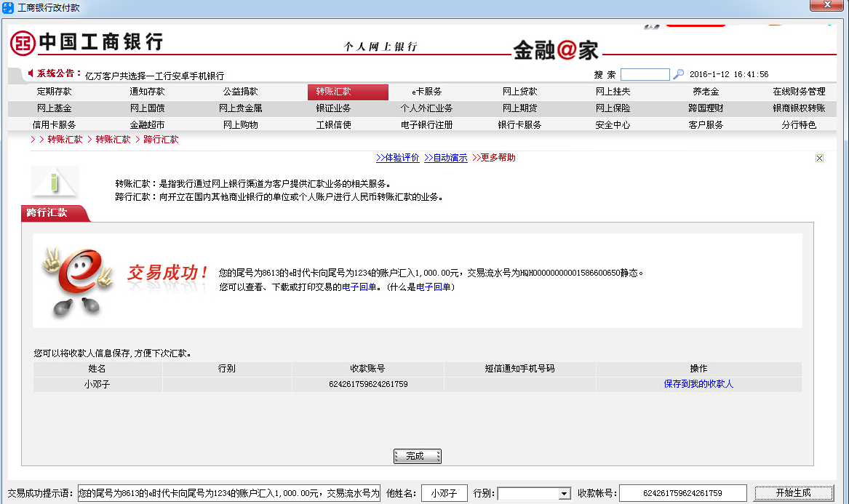Click the app icon in title bar

click(x=7, y=7)
